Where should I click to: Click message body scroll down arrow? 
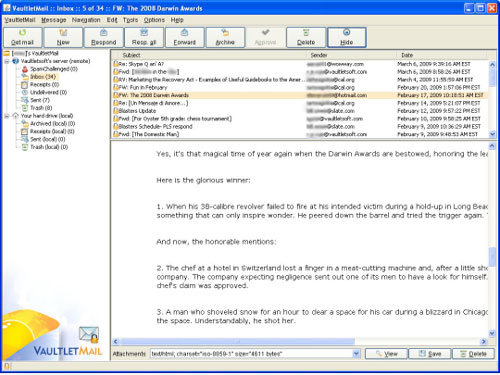tap(492, 333)
